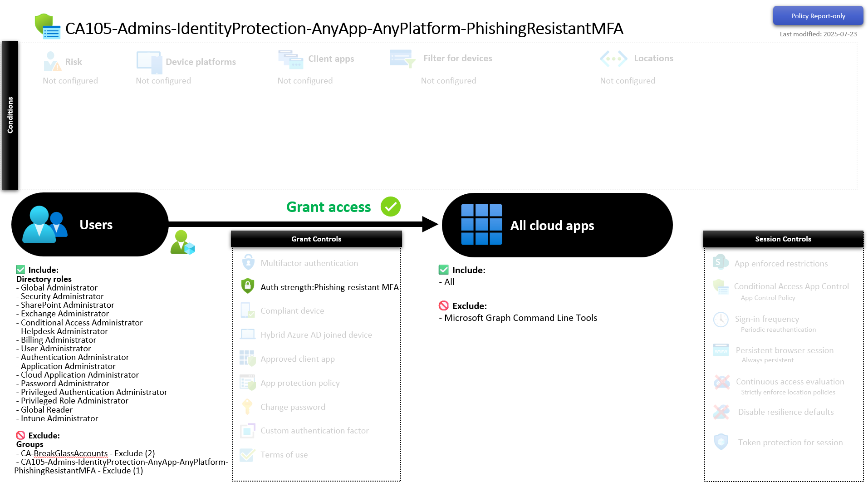
Task: Click the Risk condition icon
Action: point(52,61)
